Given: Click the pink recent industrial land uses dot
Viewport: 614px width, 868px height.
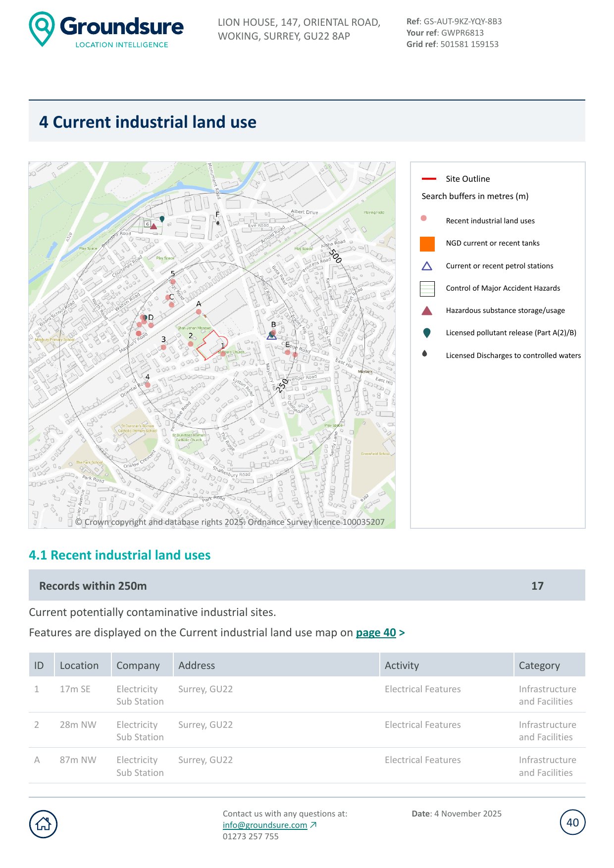Looking at the screenshot, I should point(423,218).
